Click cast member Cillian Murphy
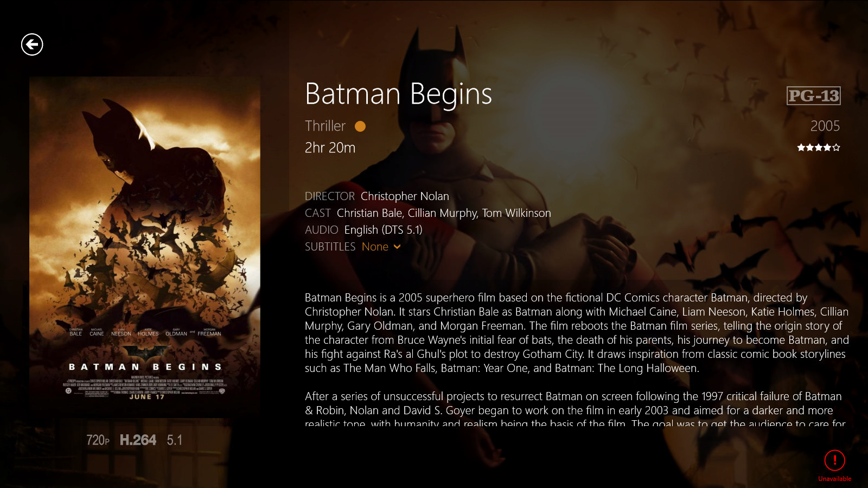Viewport: 868px width, 488px height. click(442, 213)
